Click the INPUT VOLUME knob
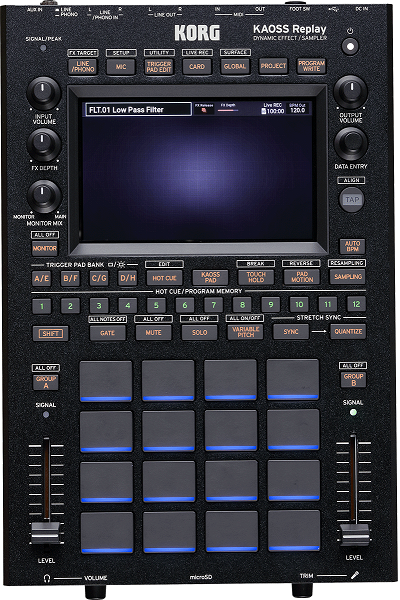 (43, 93)
